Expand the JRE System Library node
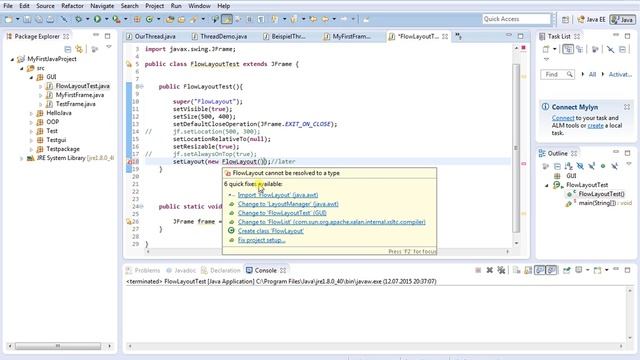Viewport: 640px width, 360px height. (x=22, y=158)
